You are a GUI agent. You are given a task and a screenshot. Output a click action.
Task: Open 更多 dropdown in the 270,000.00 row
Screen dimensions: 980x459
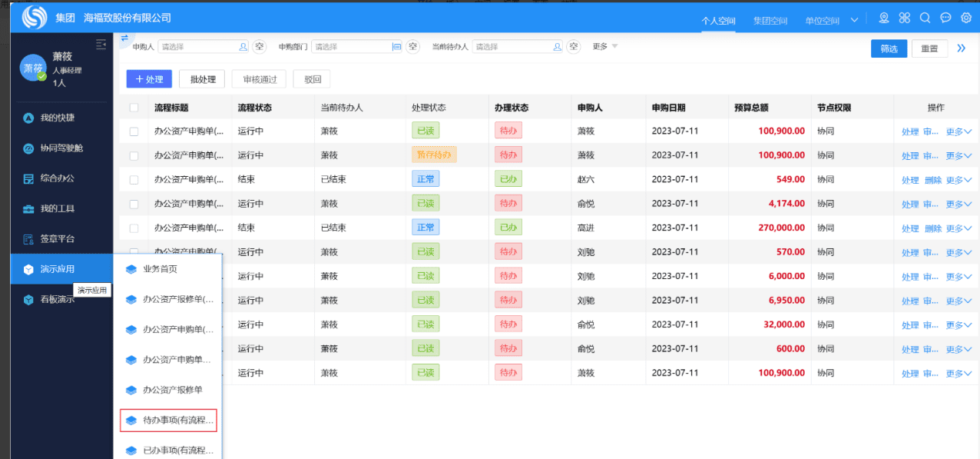[x=958, y=228]
